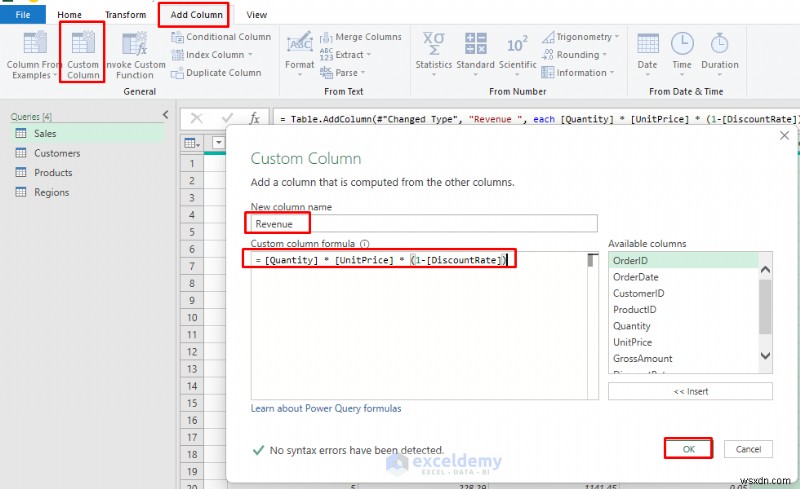This screenshot has height=489, width=800.
Task: Open the Parse text option
Action: coord(342,72)
